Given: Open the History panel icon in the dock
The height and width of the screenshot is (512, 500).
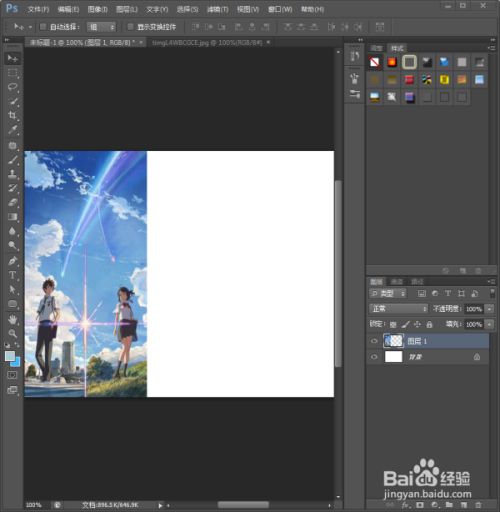Looking at the screenshot, I should point(354,56).
